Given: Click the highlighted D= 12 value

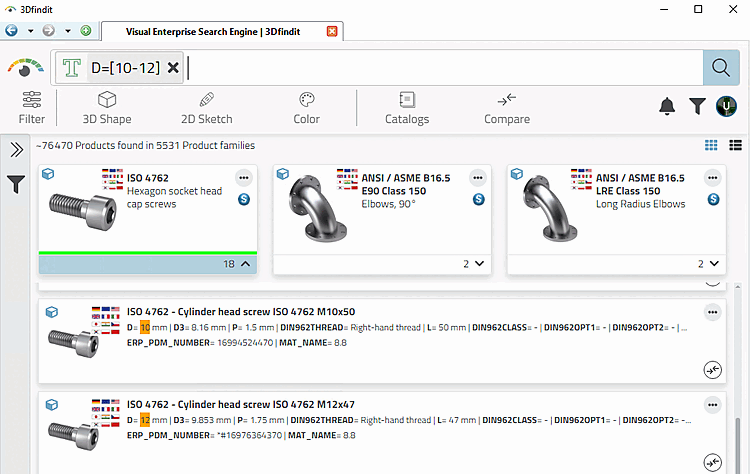Looking at the screenshot, I should point(145,420).
